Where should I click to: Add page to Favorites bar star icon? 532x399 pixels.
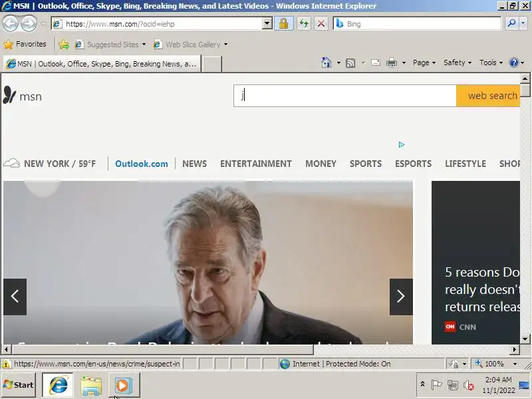[x=64, y=45]
